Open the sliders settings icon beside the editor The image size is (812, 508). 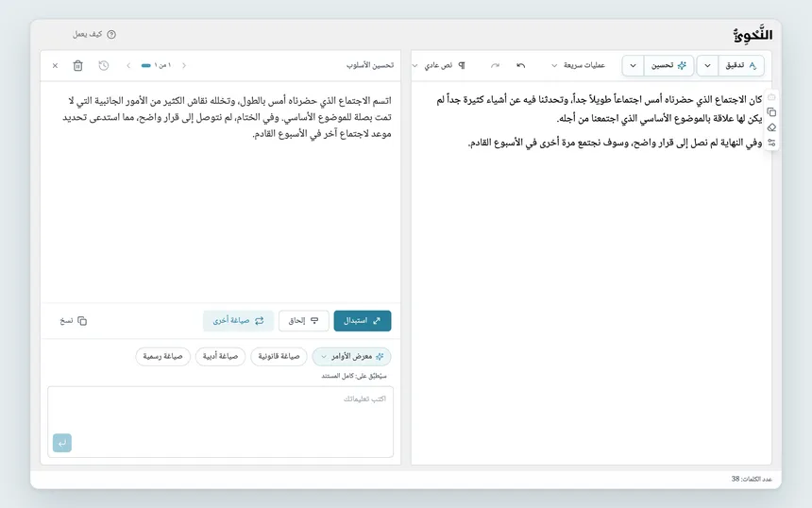pyautogui.click(x=771, y=143)
